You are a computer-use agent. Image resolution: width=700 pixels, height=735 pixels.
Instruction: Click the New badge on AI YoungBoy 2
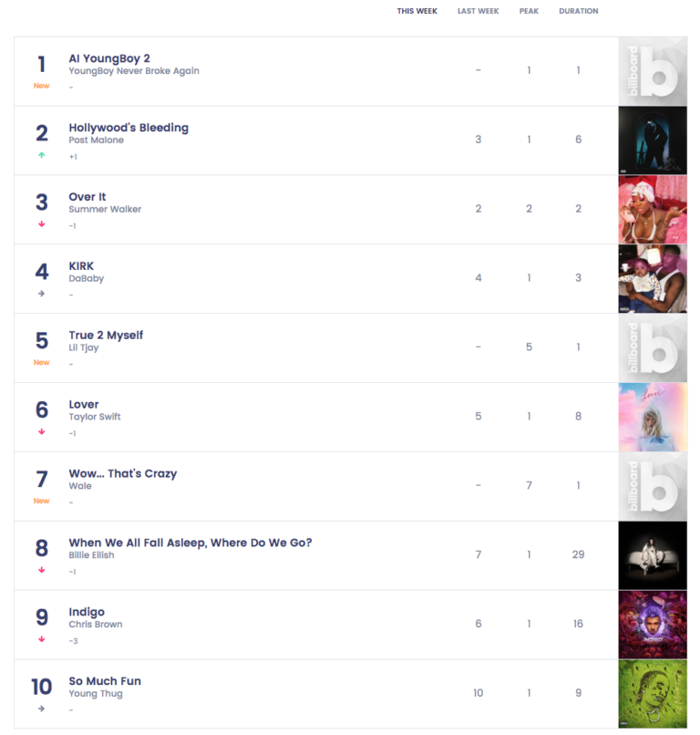pyautogui.click(x=42, y=86)
